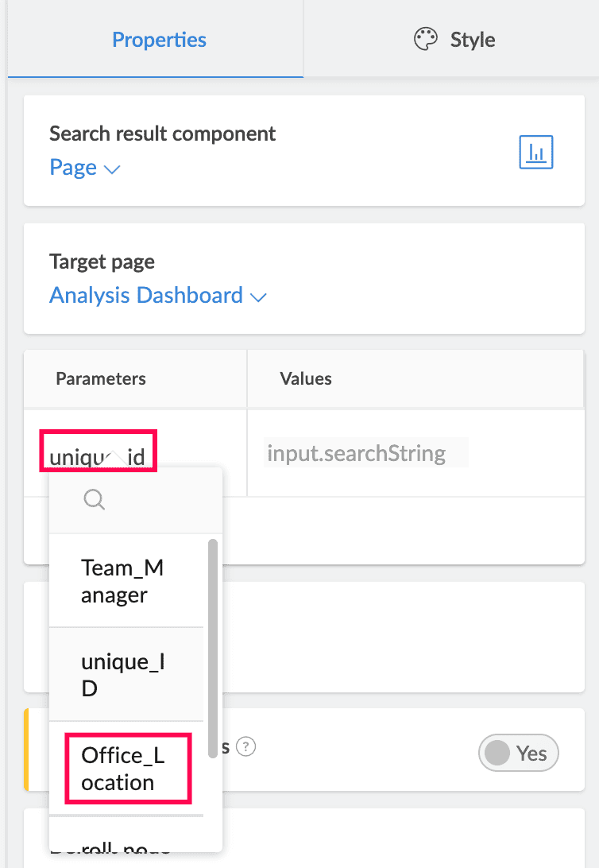Toggle the Yes switch

518,753
